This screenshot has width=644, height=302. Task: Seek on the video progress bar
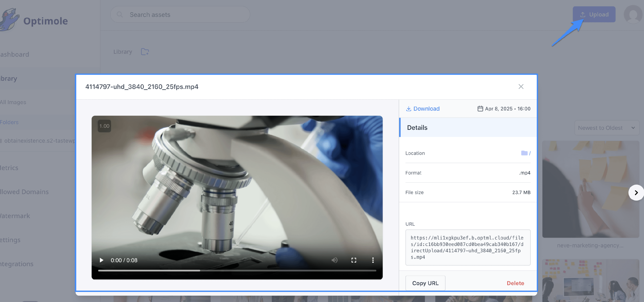point(237,270)
